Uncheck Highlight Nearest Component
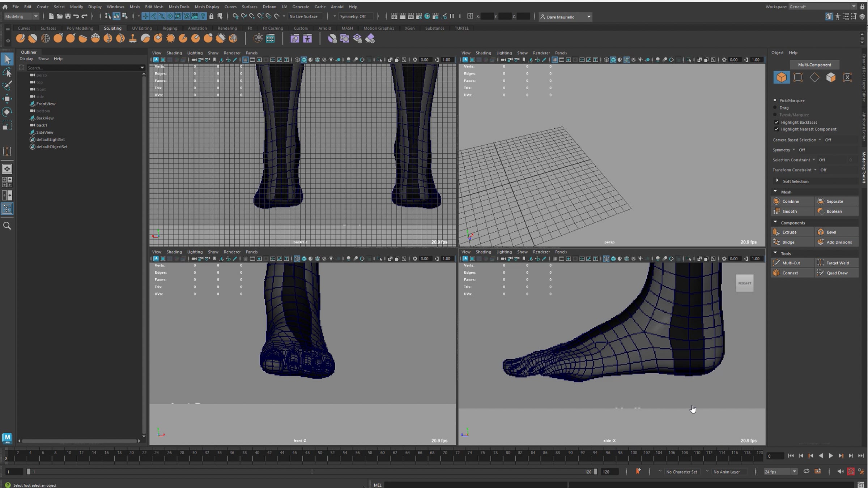Image resolution: width=868 pixels, height=488 pixels. point(776,129)
